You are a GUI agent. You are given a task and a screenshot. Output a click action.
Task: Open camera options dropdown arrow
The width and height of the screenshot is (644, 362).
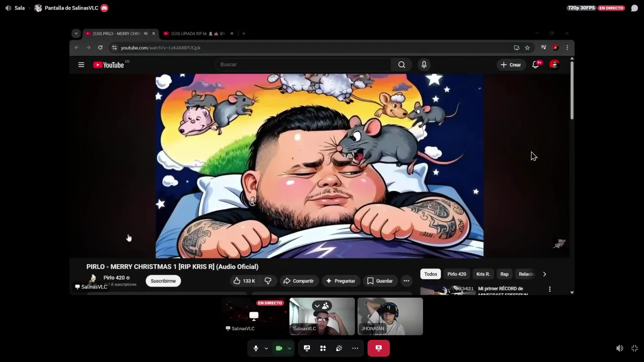(x=289, y=348)
